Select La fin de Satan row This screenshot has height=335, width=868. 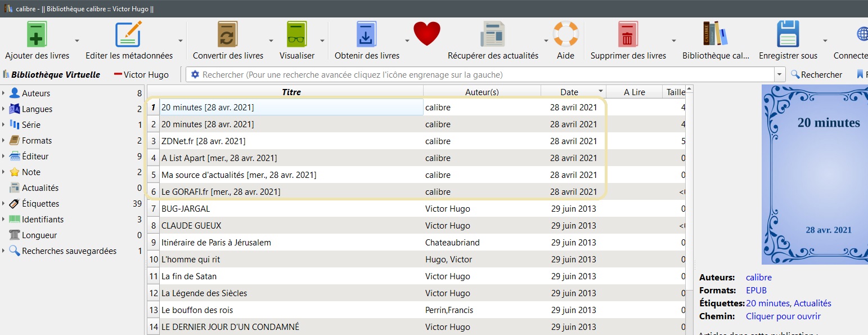pos(416,276)
